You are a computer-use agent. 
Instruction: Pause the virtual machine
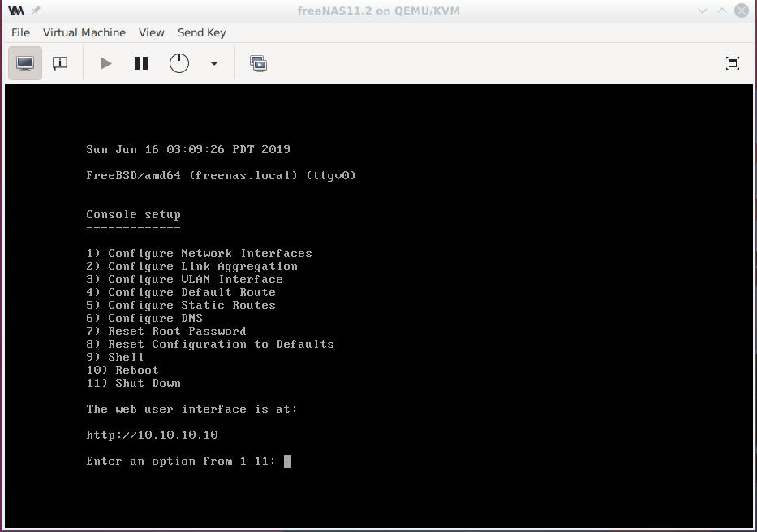(141, 63)
